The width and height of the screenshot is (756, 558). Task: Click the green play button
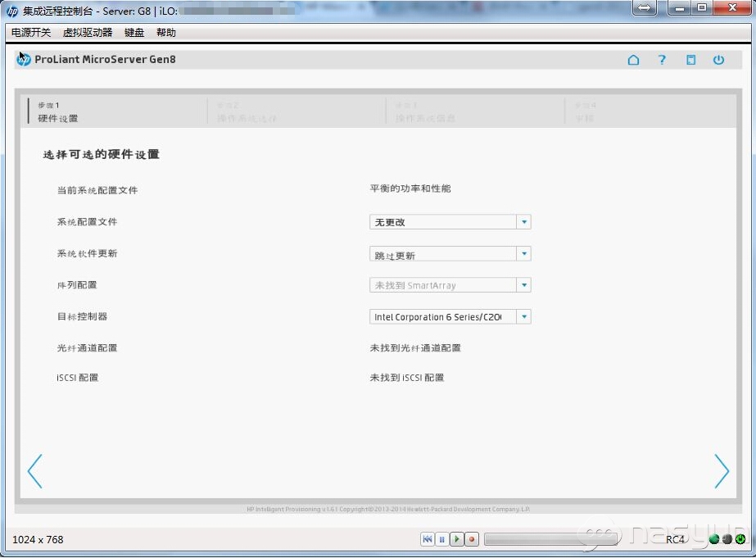(x=456, y=539)
